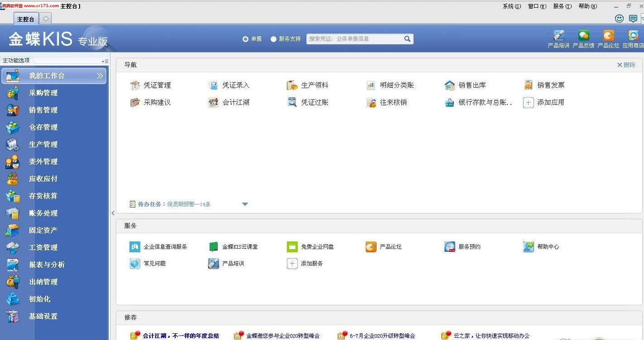The image size is (644, 340).
Task: Select 销售管理 in sidebar
Action: (54, 110)
